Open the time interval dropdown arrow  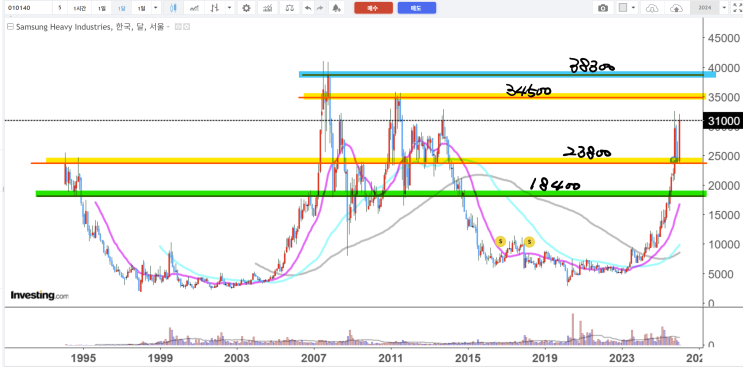155,8
